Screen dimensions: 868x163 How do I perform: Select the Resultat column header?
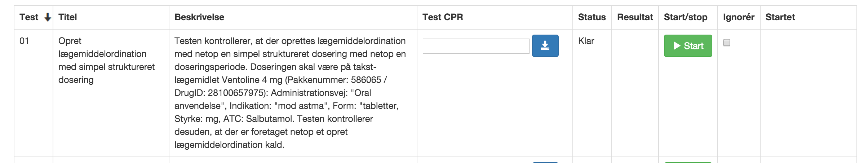[635, 17]
